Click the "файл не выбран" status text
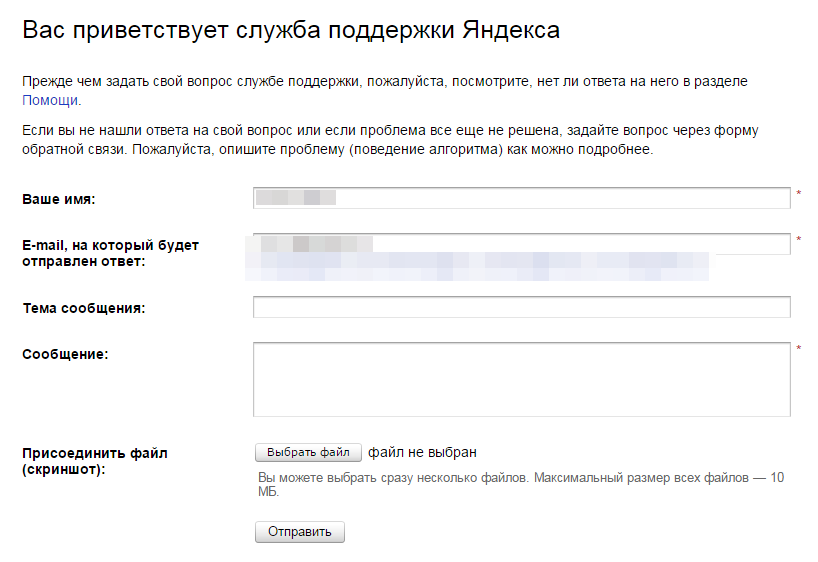 422,452
